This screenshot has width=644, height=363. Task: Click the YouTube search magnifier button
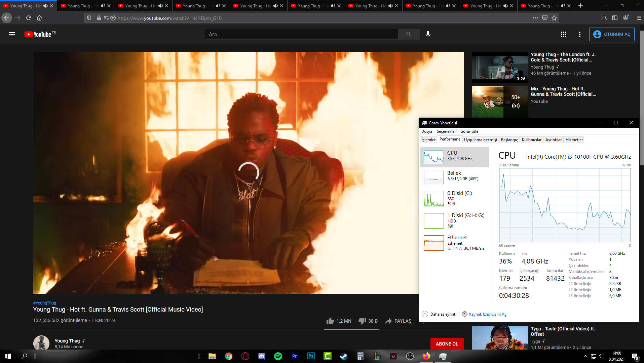pyautogui.click(x=409, y=34)
